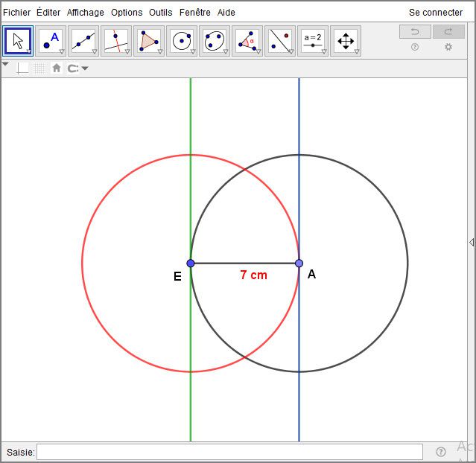This screenshot has height=463, width=476.
Task: Open Line tool submenu arrow
Action: coord(95,51)
